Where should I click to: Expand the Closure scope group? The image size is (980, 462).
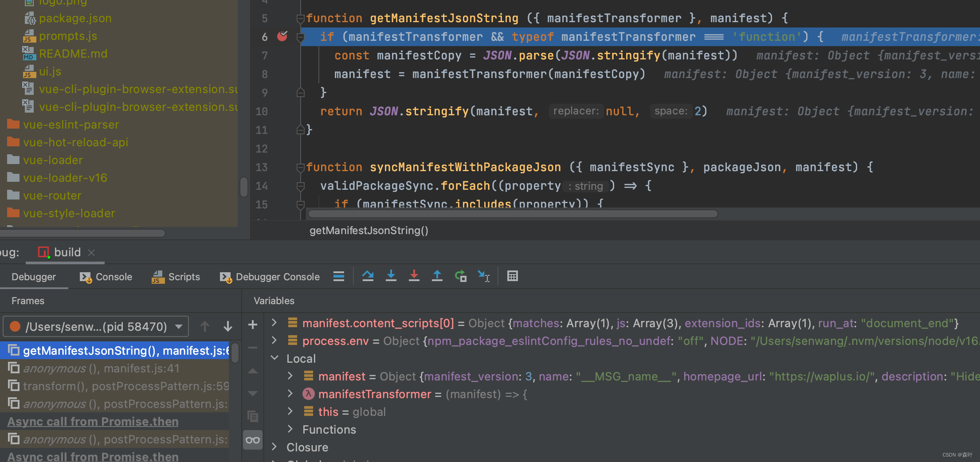pos(274,447)
